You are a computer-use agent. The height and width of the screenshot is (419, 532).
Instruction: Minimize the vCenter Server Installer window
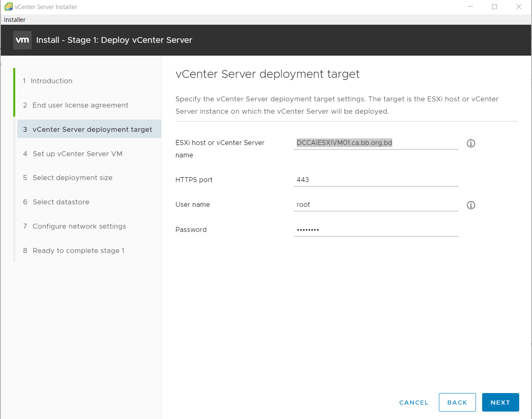coord(470,7)
